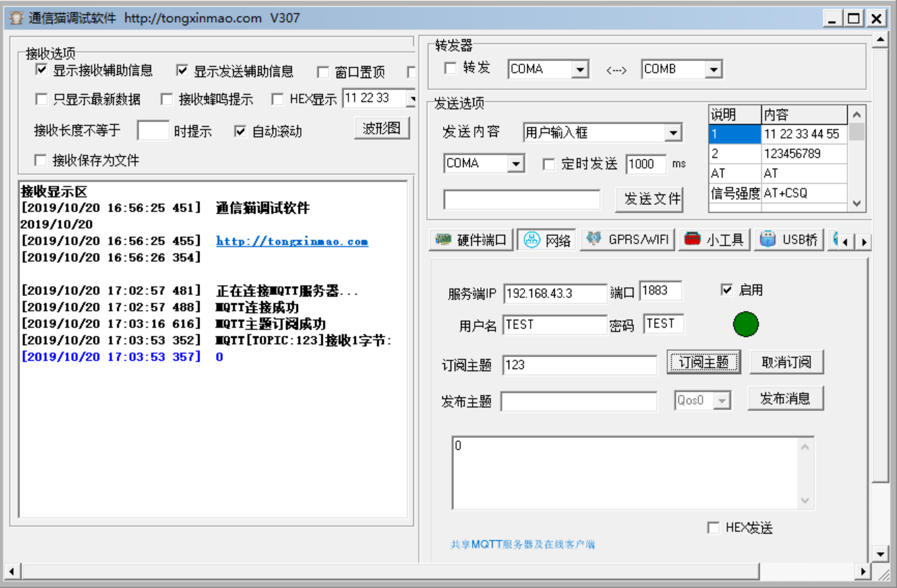
Task: Click the green connection status indicator
Action: 746,324
